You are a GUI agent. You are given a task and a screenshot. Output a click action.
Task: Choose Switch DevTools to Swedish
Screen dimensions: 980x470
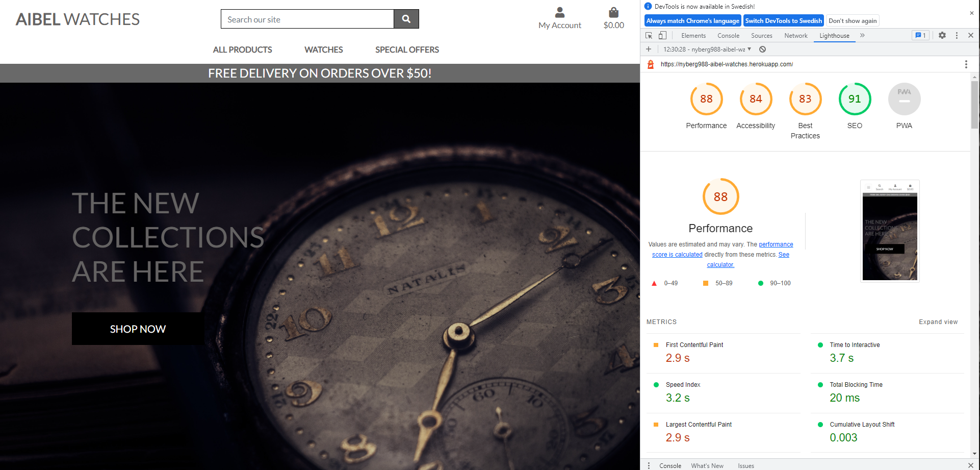pos(783,20)
